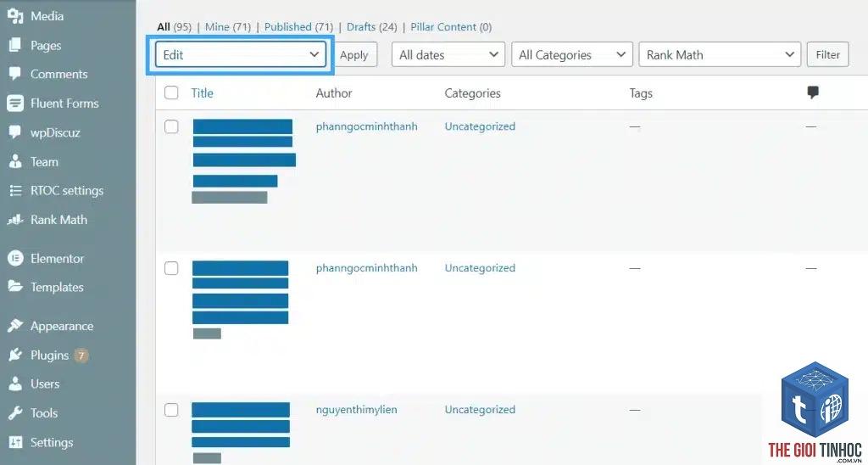Image resolution: width=868 pixels, height=465 pixels.
Task: Click the Media icon in sidebar
Action: tap(15, 17)
